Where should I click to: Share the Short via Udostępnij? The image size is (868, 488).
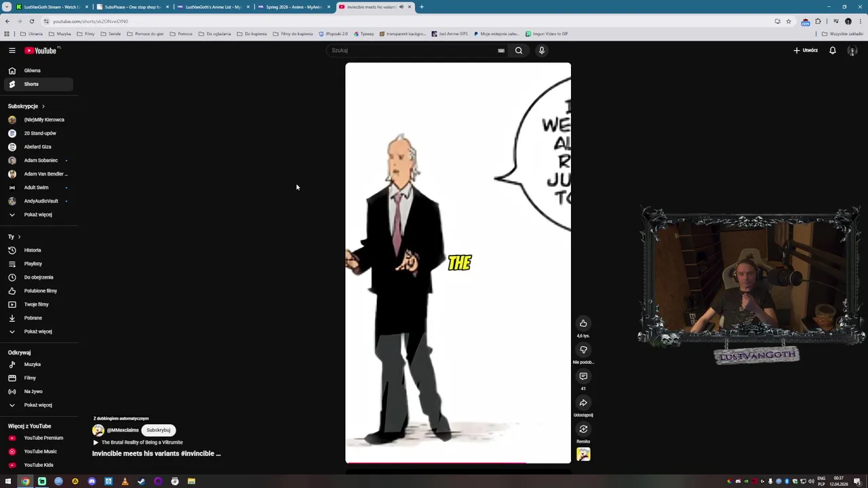[x=583, y=403]
